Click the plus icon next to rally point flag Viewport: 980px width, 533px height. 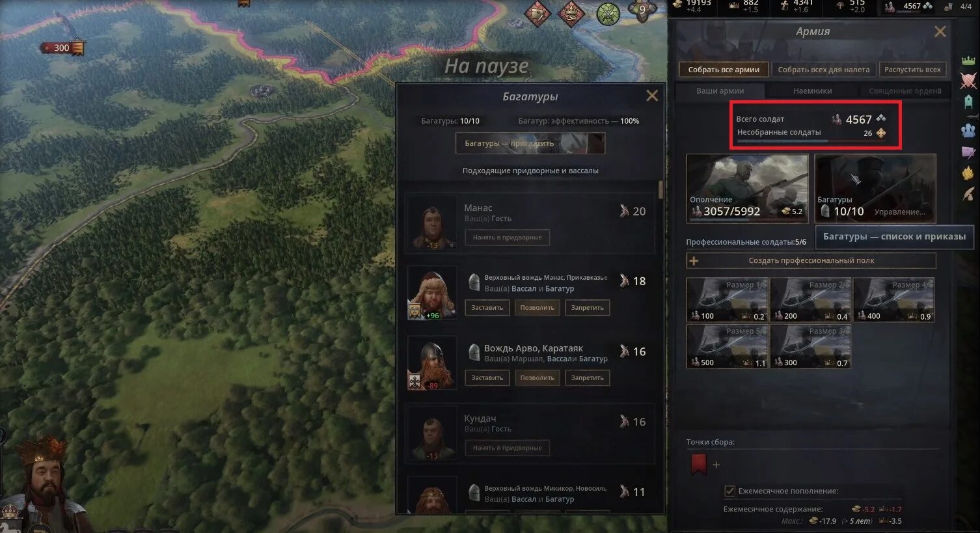[716, 465]
